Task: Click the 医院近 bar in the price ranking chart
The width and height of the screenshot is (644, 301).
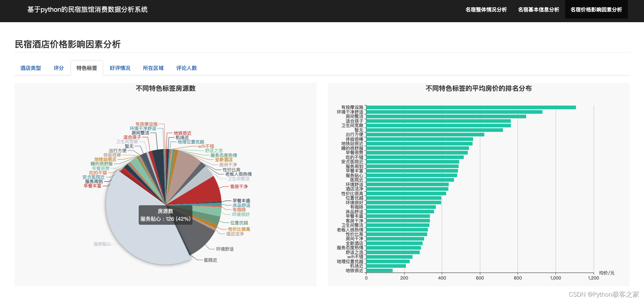Action: point(410,180)
